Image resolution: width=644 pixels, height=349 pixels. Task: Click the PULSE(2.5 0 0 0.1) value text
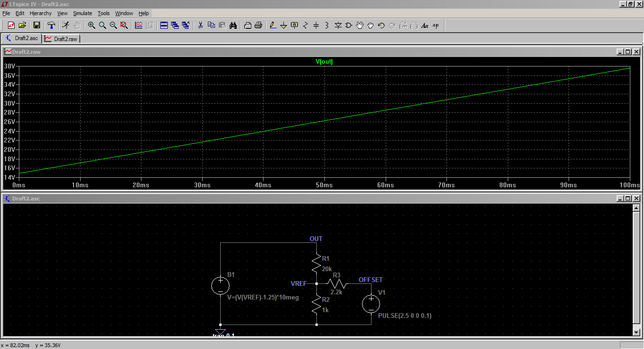405,316
